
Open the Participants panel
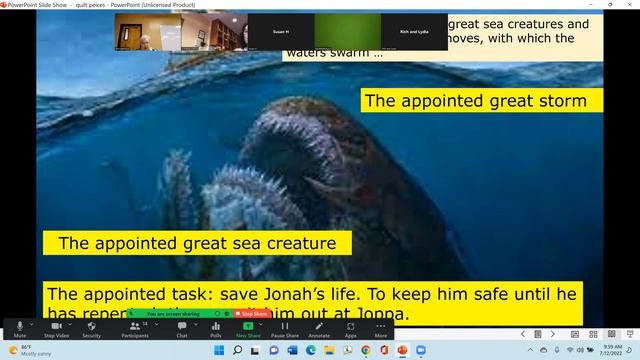coord(135,329)
